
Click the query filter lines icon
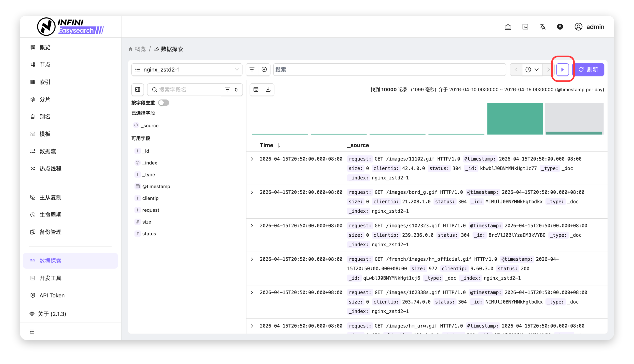coord(252,70)
